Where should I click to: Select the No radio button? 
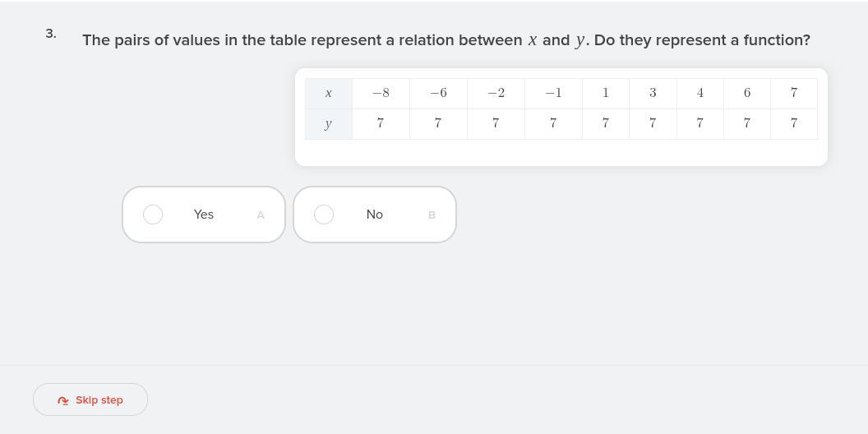click(324, 215)
